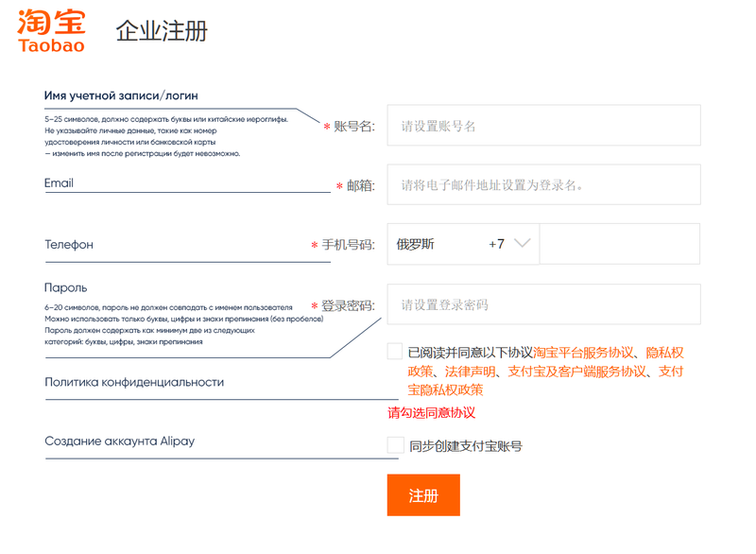Open the country code dropdown showing +7
The image size is (756, 554).
(x=463, y=244)
